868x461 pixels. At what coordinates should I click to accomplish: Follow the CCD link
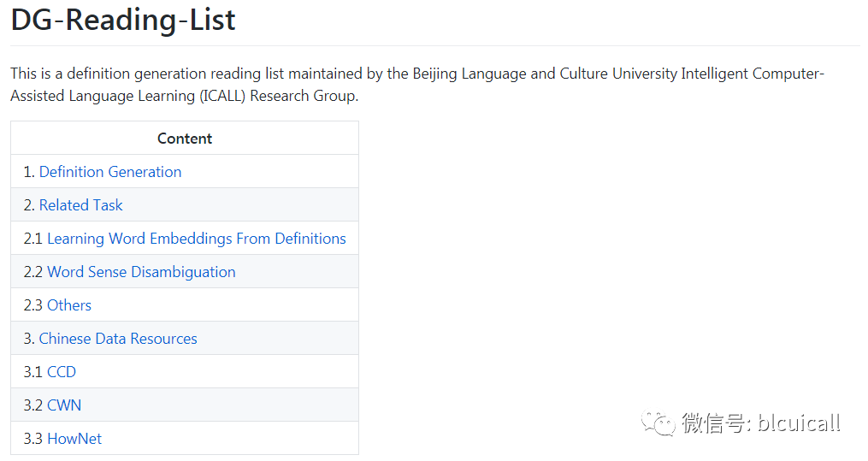coord(62,372)
